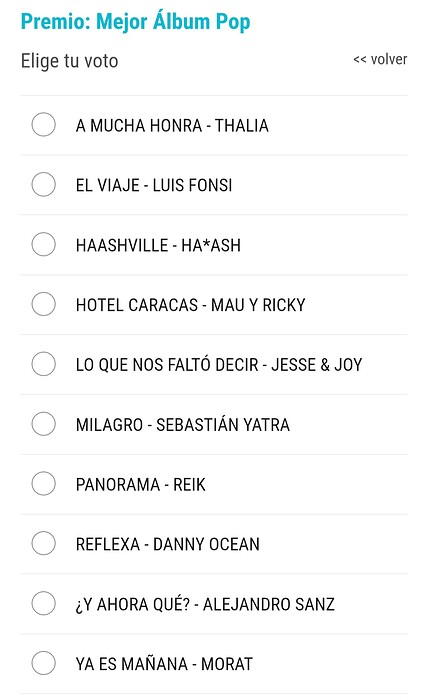The width and height of the screenshot is (429, 700).
Task: Click the REFLEXA - DANNY OCEAN label
Action: click(167, 544)
